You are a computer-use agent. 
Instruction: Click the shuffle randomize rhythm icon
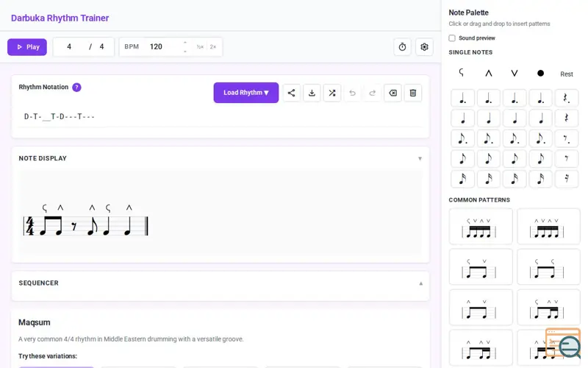point(332,93)
